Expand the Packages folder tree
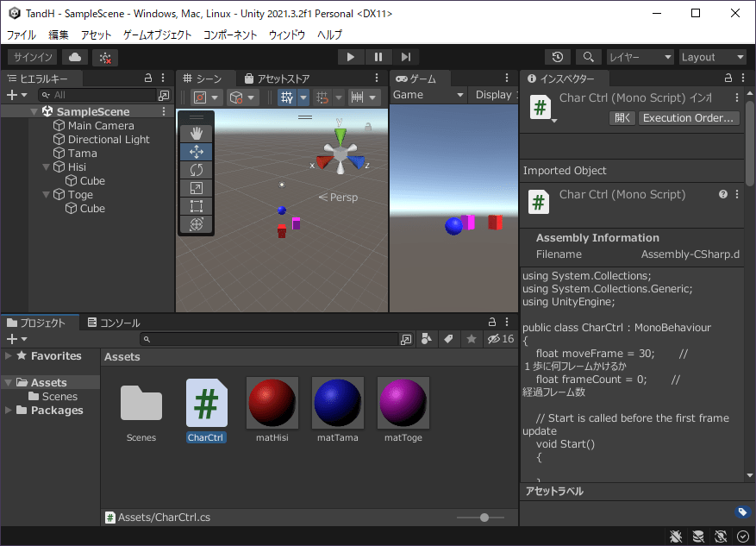 click(x=9, y=410)
